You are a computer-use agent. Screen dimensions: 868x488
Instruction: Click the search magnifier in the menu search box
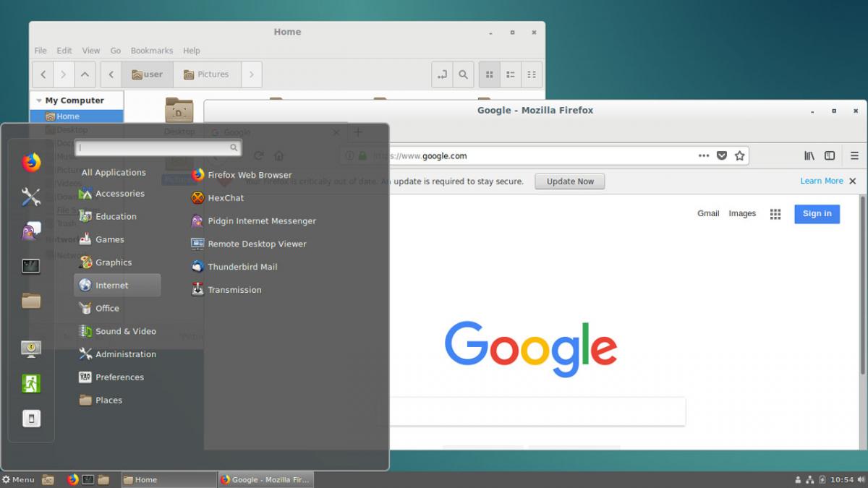point(234,147)
